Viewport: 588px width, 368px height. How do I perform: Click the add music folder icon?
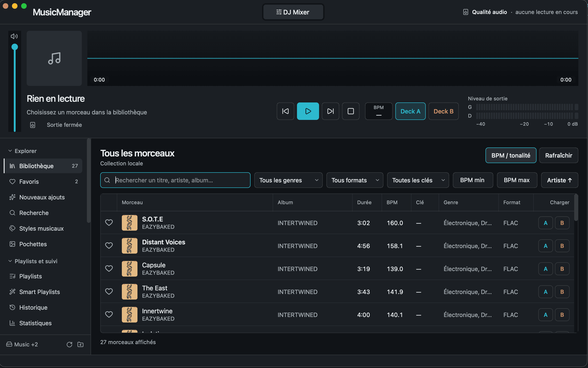point(80,344)
